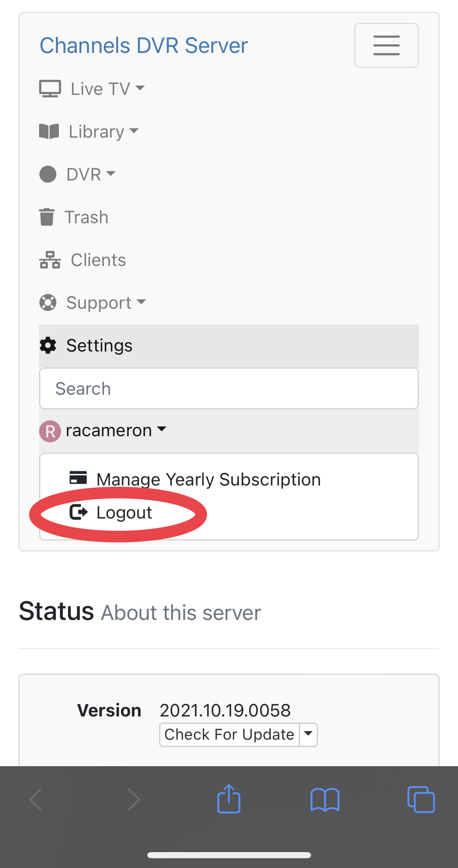
Task: Expand the Support dropdown menu
Action: click(106, 303)
